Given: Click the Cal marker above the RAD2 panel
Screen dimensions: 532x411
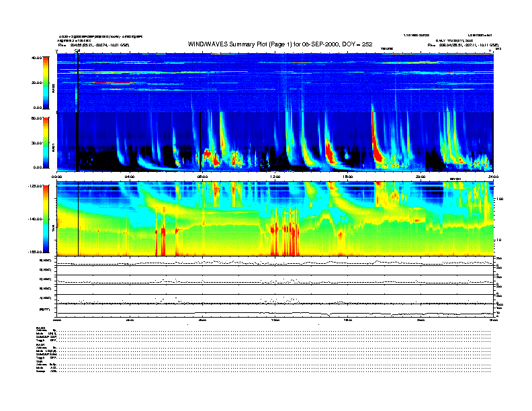Looking at the screenshot, I should tap(77, 50).
